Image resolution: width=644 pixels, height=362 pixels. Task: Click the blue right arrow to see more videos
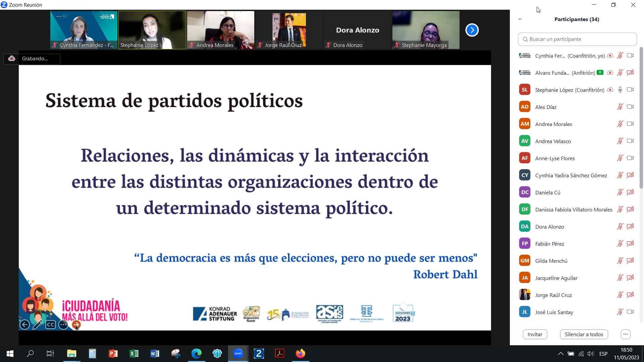click(472, 29)
